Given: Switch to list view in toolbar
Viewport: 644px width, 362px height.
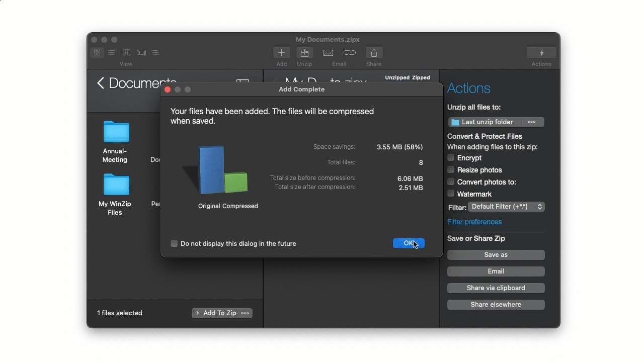Looking at the screenshot, I should [112, 53].
